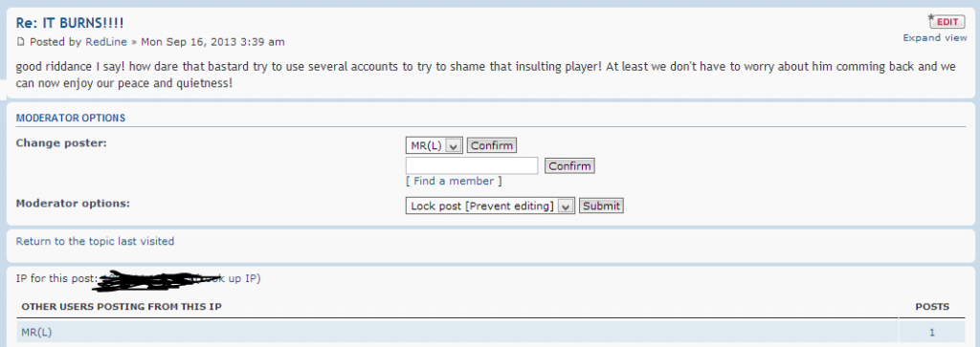Screen dimensions: 980x347
Task: Click the small post icon before 'Posted by'
Action: pos(21,42)
